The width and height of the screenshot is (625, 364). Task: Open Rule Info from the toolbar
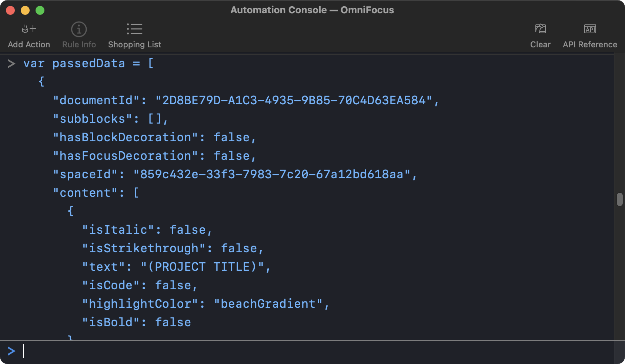pyautogui.click(x=79, y=29)
